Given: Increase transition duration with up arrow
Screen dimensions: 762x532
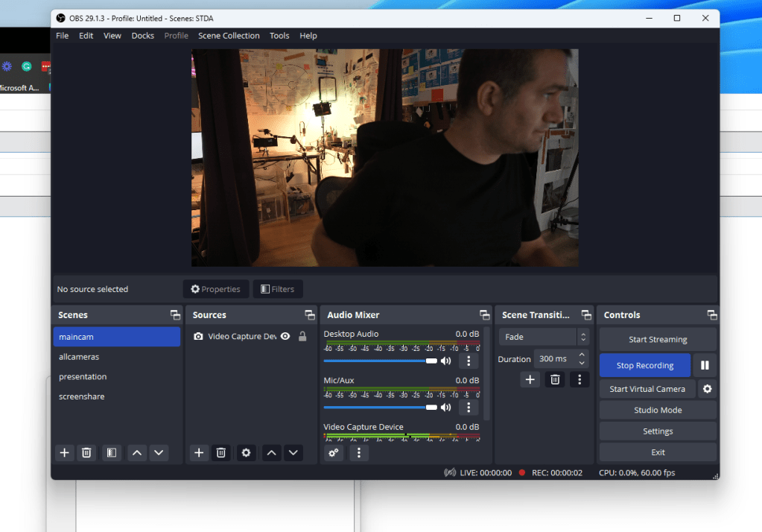Looking at the screenshot, I should (582, 355).
